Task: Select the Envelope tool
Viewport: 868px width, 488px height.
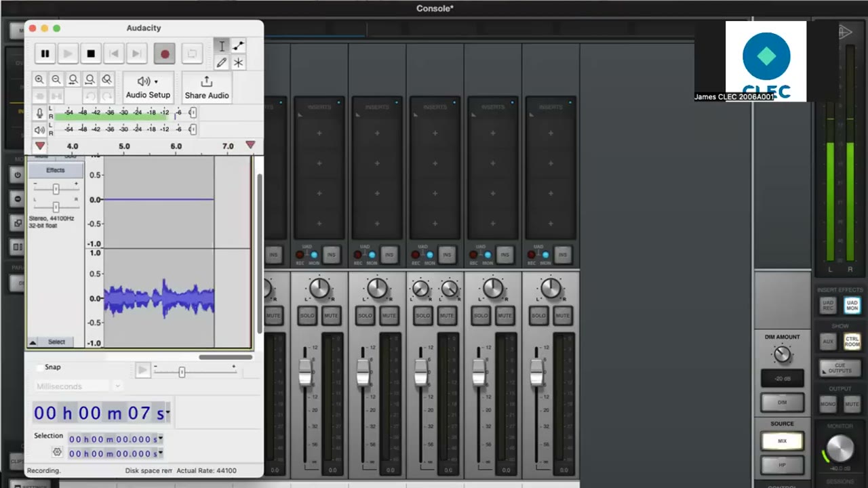Action: pos(238,46)
